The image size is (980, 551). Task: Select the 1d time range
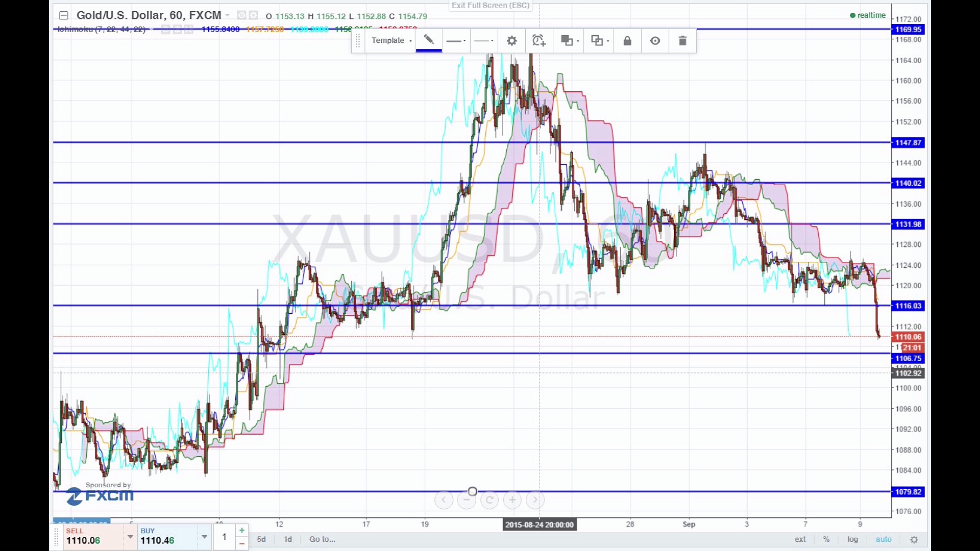tap(288, 539)
